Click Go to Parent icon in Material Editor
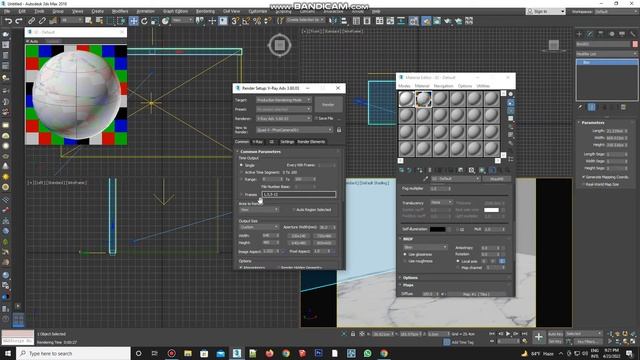 pos(500,170)
